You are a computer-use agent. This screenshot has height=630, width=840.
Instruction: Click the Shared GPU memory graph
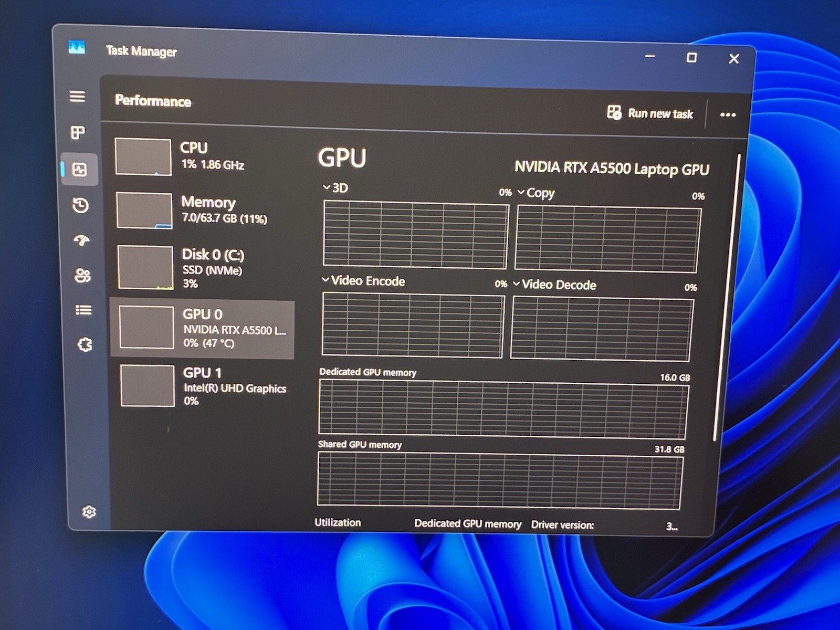coord(500,481)
